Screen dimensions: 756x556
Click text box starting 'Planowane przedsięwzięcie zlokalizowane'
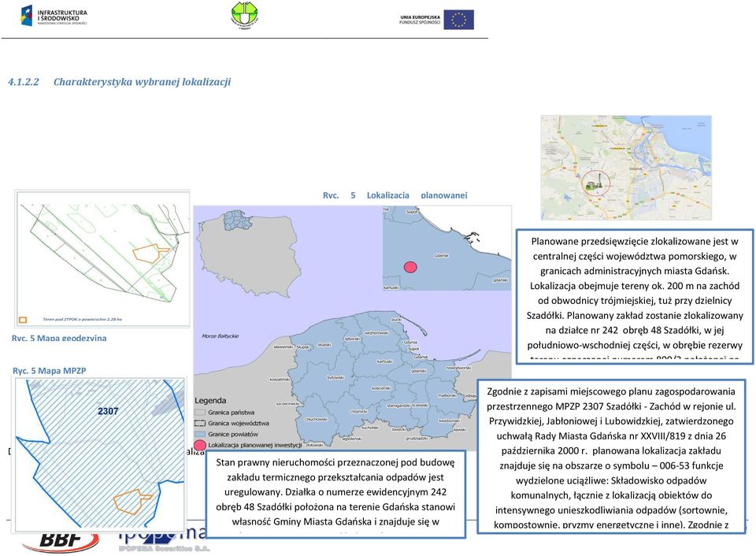[x=635, y=296]
